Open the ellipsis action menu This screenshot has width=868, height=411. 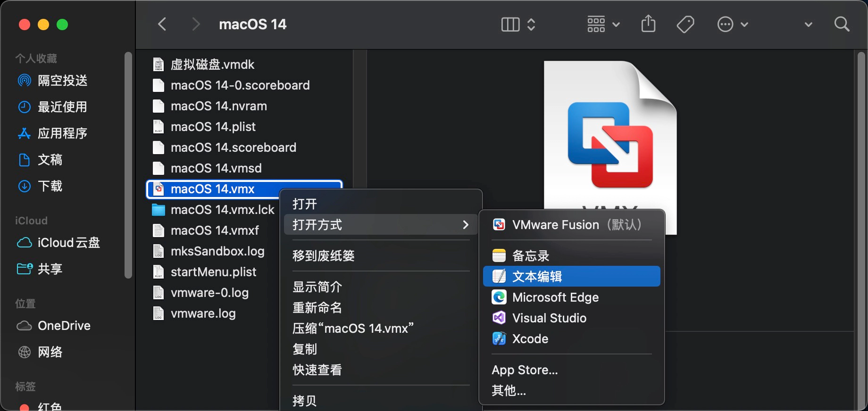click(726, 24)
